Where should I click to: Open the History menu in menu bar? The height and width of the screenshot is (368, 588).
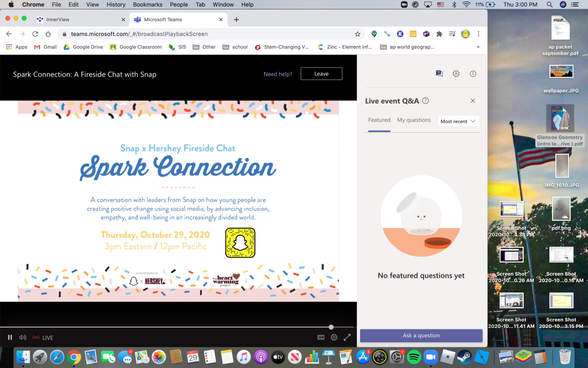coord(116,5)
